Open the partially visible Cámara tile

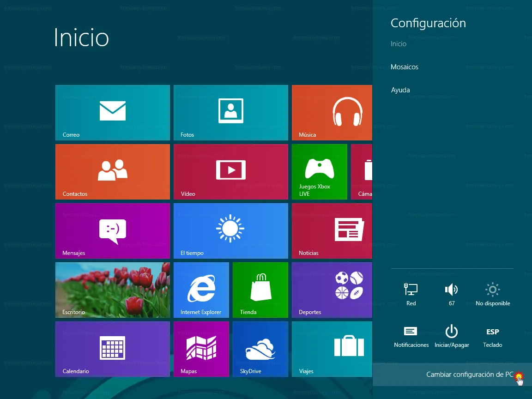click(x=362, y=172)
